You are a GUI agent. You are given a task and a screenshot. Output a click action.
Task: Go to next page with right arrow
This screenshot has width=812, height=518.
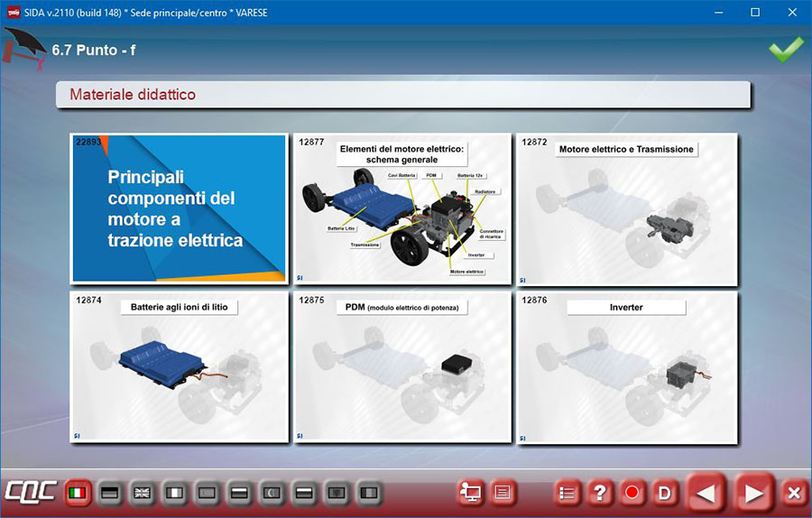point(752,493)
